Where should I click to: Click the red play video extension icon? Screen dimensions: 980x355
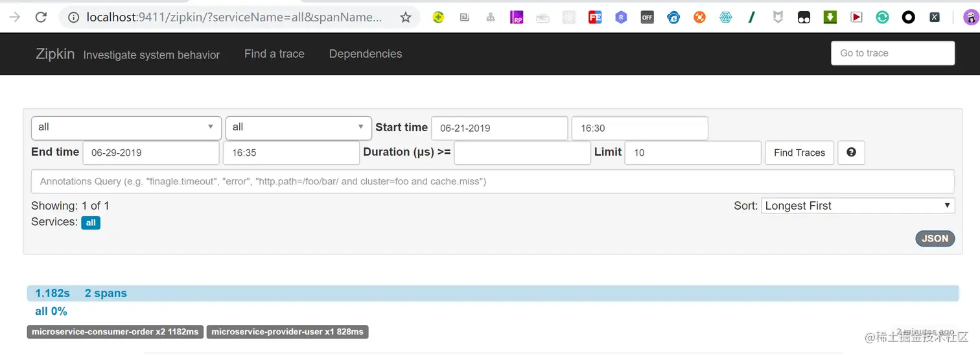856,18
